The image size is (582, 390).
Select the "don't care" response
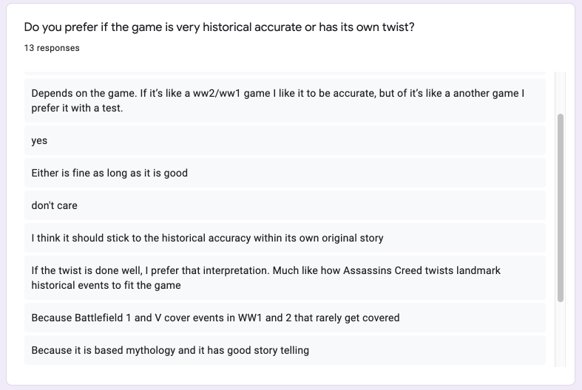click(x=285, y=206)
